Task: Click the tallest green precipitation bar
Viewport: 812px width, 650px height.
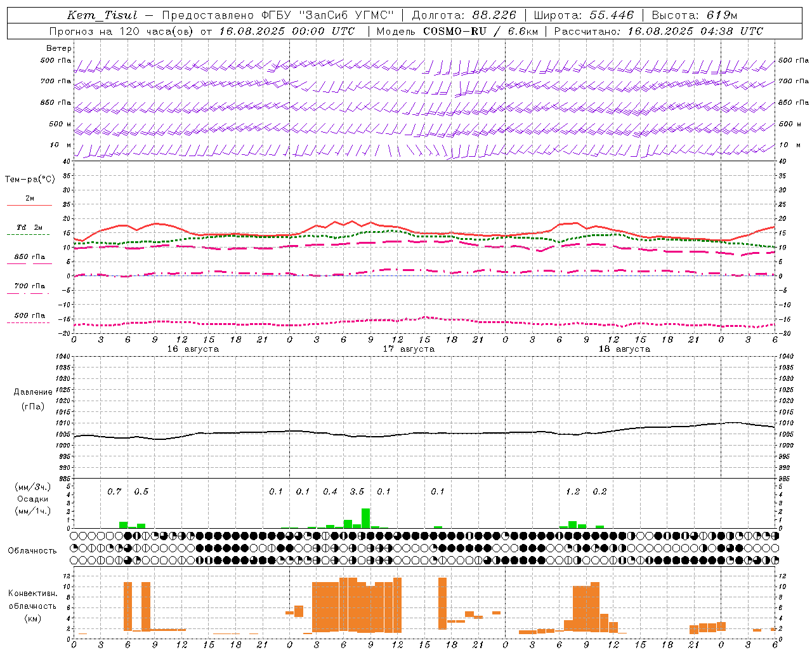Action: (366, 518)
